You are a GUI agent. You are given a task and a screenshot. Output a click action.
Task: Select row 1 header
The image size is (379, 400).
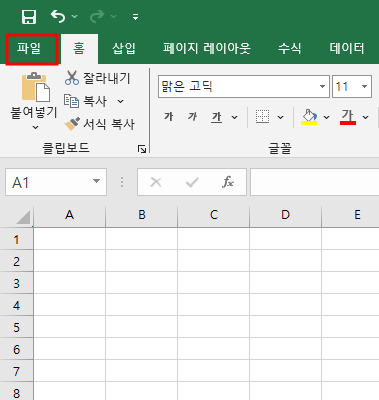tap(16, 239)
